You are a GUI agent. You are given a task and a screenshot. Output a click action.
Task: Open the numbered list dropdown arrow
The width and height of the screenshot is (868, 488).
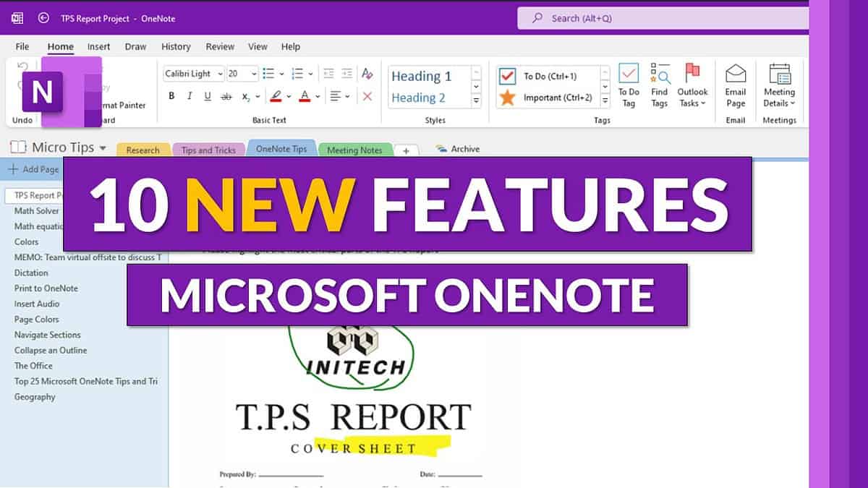coord(310,73)
